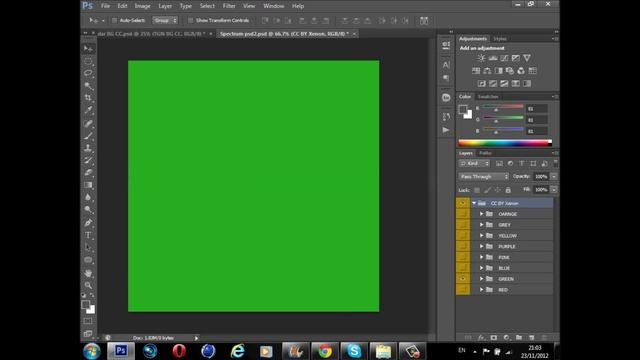Open the Filter menu

coord(229,6)
